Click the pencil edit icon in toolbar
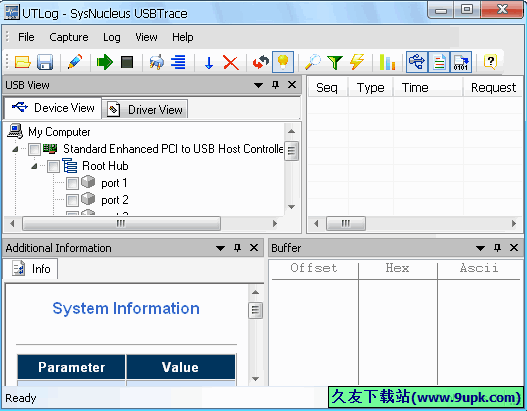 coord(75,62)
